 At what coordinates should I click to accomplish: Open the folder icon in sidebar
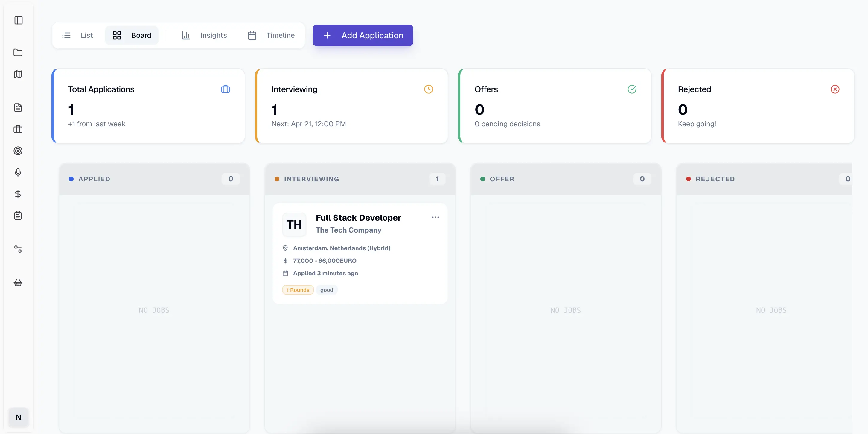tap(18, 53)
